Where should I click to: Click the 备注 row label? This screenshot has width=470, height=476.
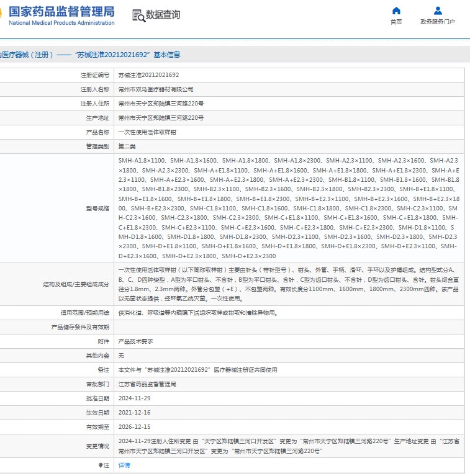[x=104, y=370]
